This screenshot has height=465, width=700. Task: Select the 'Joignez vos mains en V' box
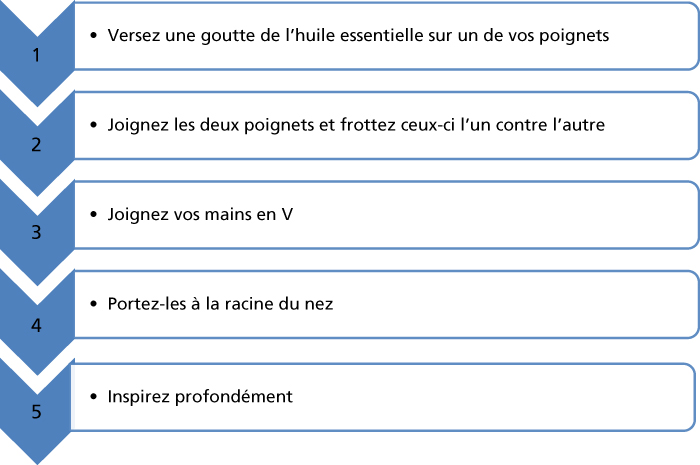(x=387, y=215)
